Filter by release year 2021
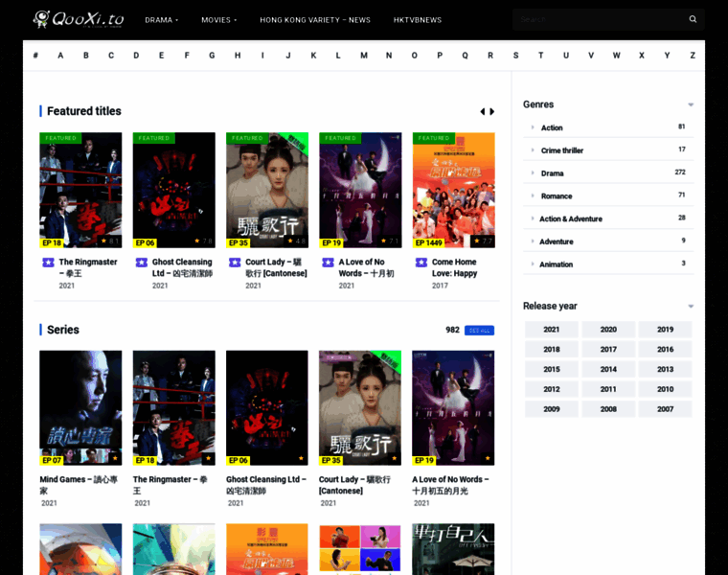This screenshot has width=728, height=575. point(552,330)
